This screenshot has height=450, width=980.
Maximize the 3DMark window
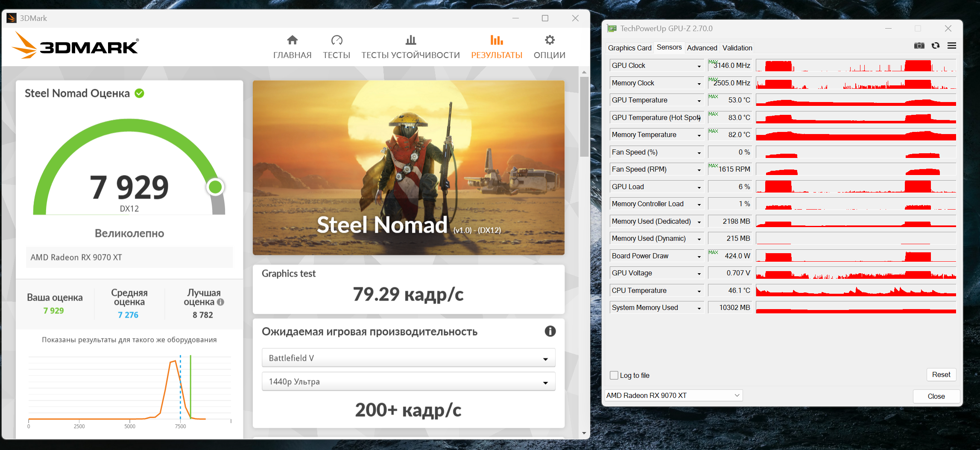[545, 18]
